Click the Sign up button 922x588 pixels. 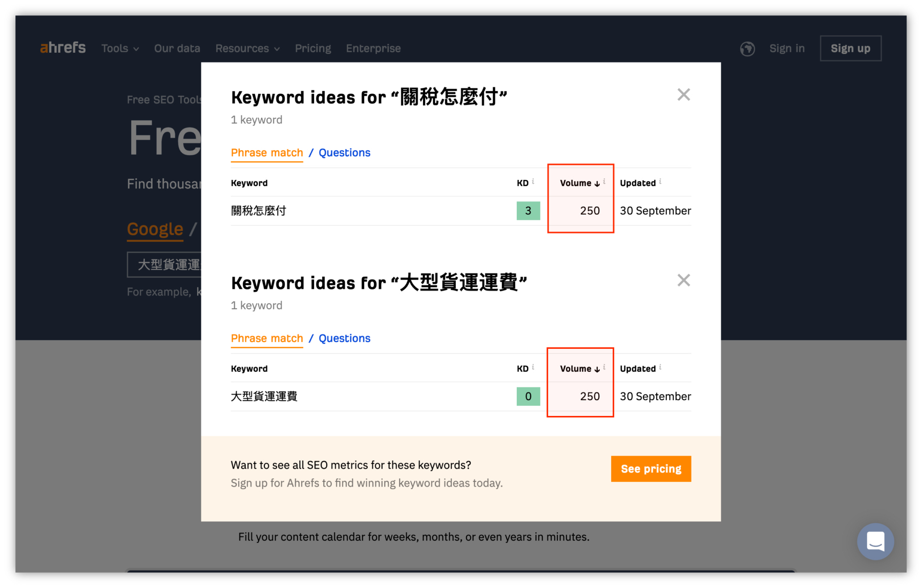850,49
